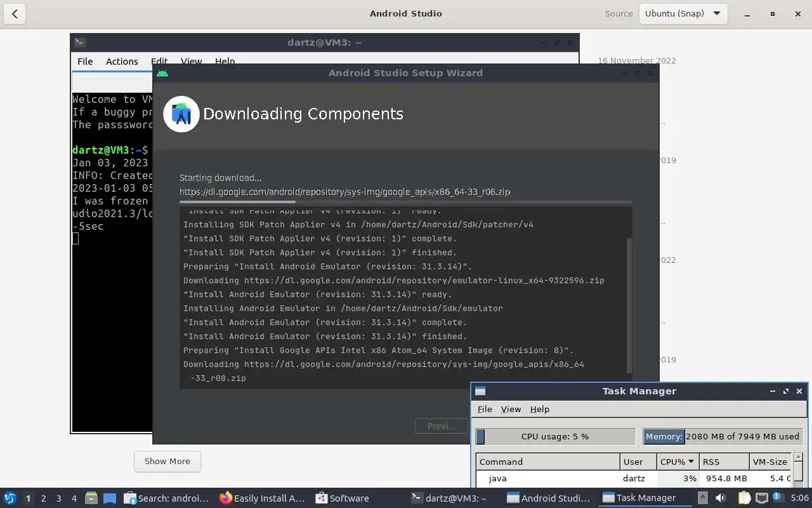Switch to workspace 4
Screen dimensions: 812x508
point(74,498)
